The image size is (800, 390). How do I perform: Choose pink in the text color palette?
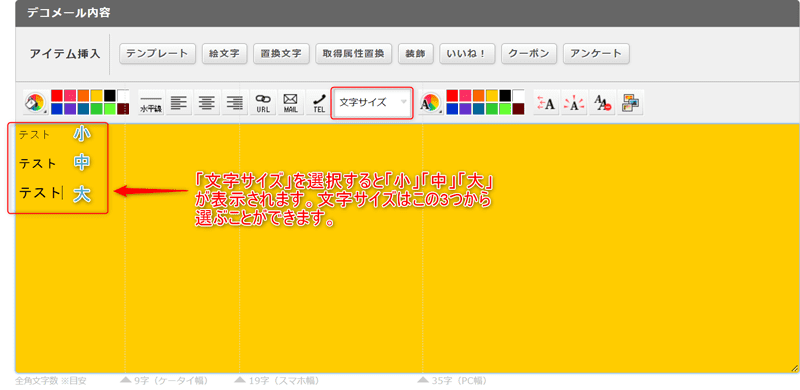pos(465,95)
